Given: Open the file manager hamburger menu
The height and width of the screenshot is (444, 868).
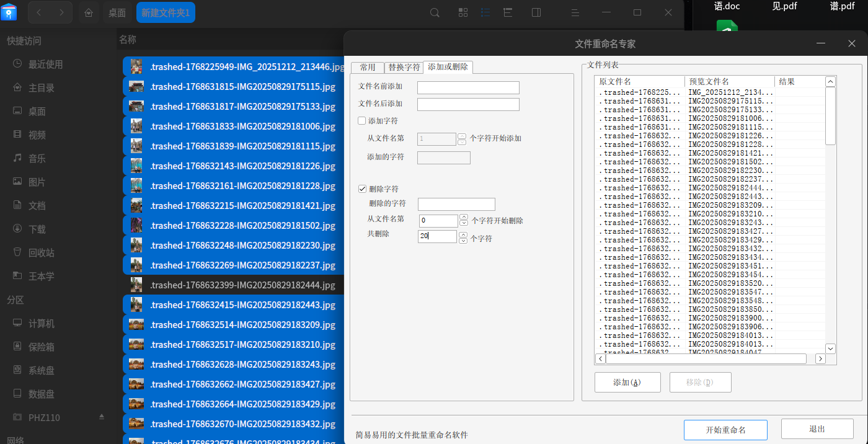Looking at the screenshot, I should click(575, 12).
